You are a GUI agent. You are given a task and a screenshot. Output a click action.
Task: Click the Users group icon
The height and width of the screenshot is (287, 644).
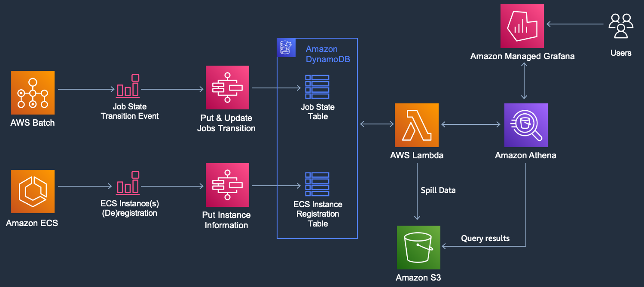(621, 25)
